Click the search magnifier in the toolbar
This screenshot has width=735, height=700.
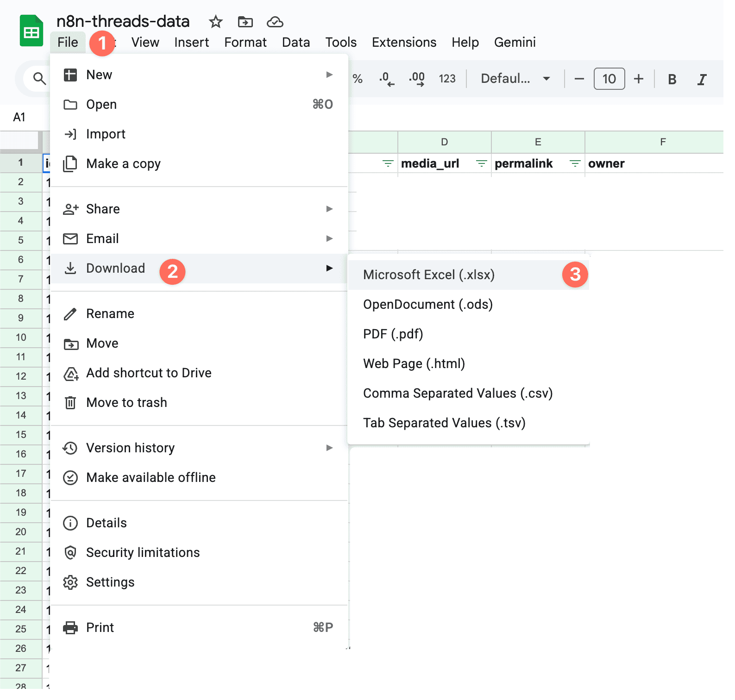[39, 79]
